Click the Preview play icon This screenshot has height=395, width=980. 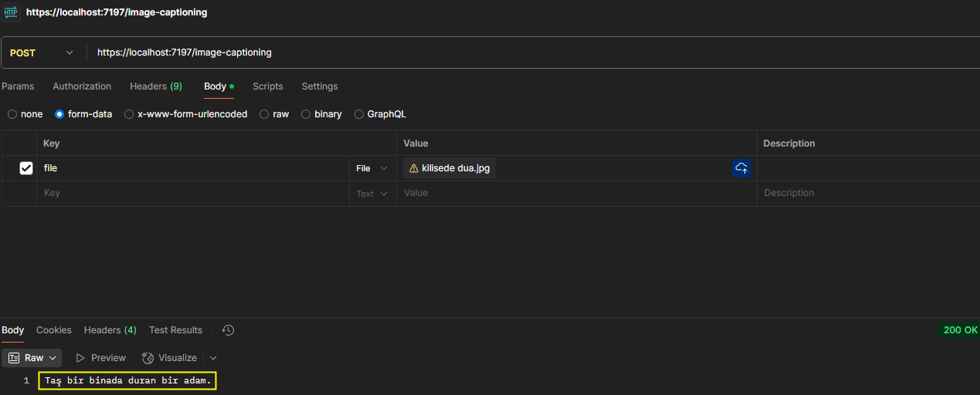80,358
